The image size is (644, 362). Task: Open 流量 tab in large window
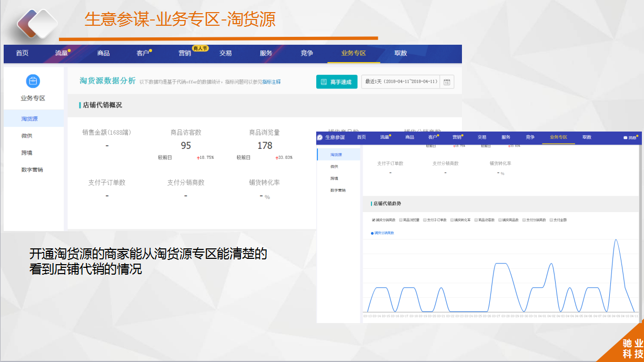click(62, 53)
